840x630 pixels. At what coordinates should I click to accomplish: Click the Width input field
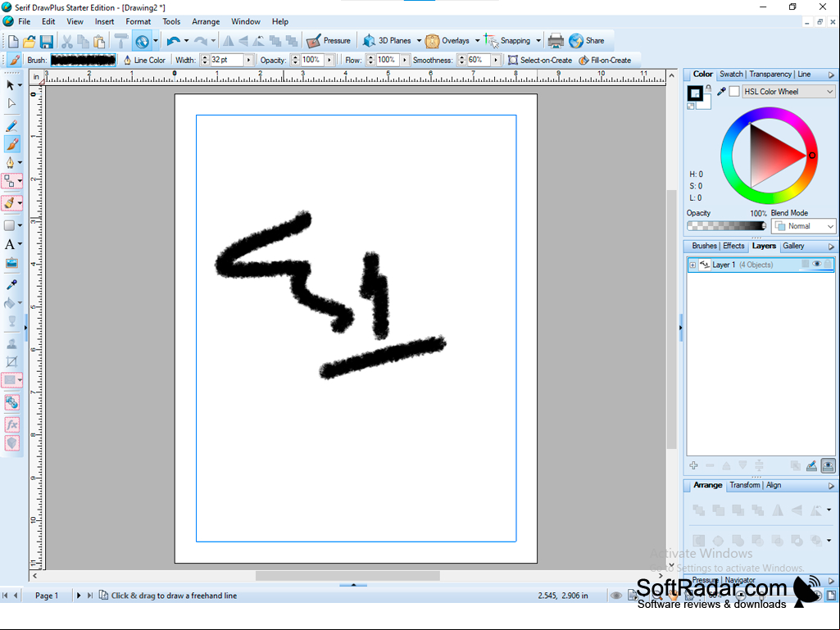click(x=227, y=60)
